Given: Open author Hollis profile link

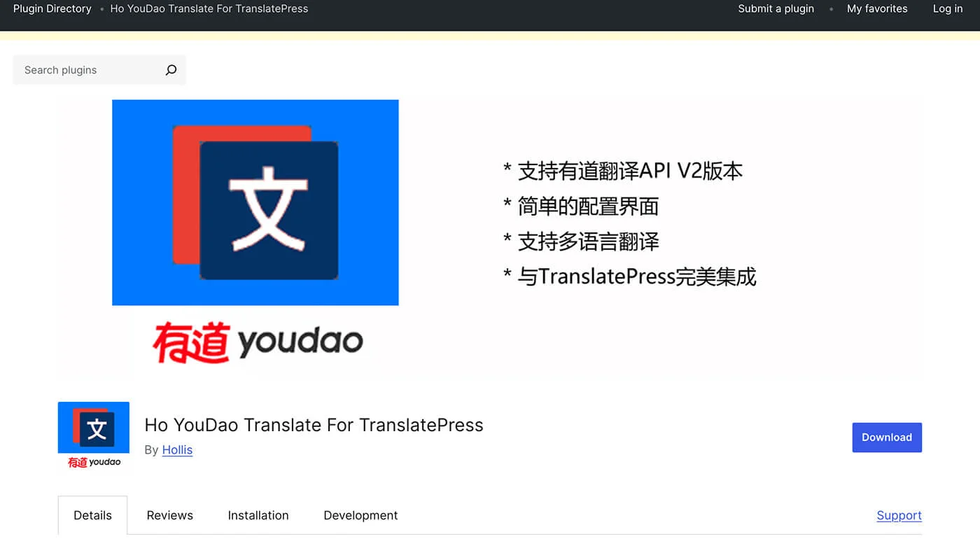Looking at the screenshot, I should click(x=177, y=450).
